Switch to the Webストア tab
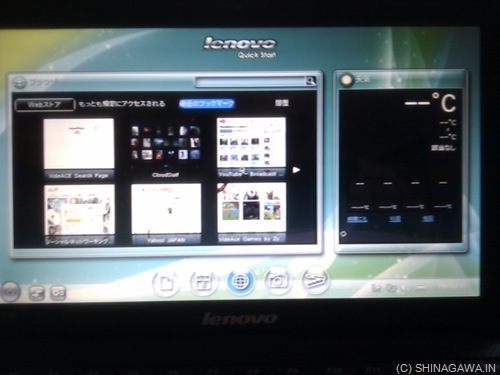Screen dimensions: 500x375 pos(44,105)
